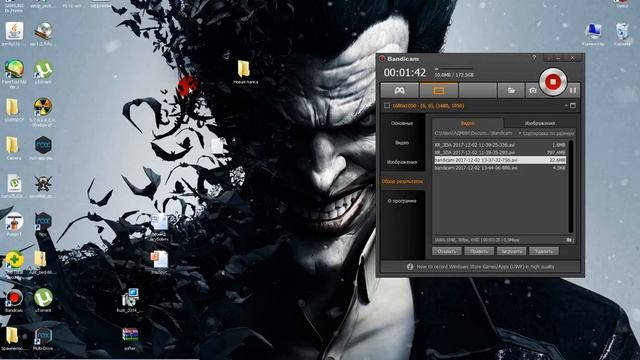
Task: Select the bandicam 22.6MB video file
Action: [x=500, y=160]
